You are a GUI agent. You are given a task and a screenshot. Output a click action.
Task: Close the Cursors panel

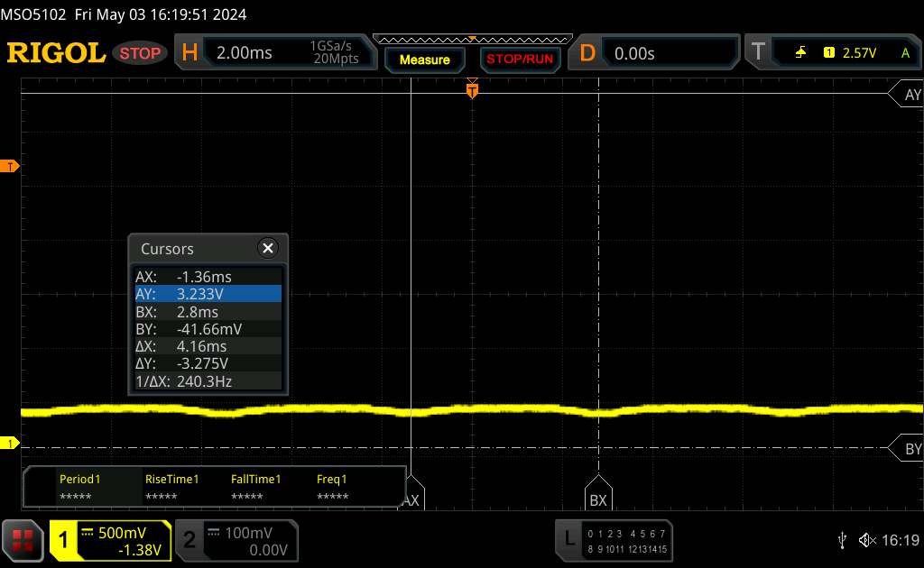pyautogui.click(x=267, y=248)
